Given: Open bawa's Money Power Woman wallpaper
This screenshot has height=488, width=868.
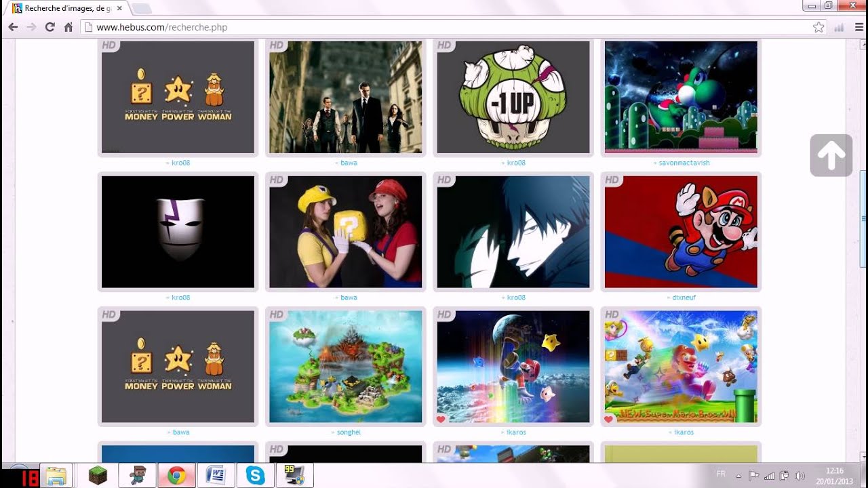Looking at the screenshot, I should point(178,367).
